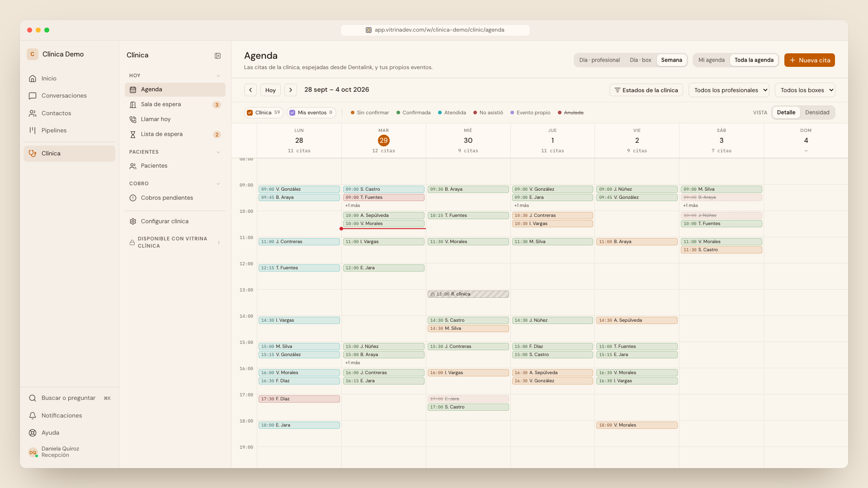The image size is (868, 488).
Task: Go to next week arrow
Action: point(291,90)
